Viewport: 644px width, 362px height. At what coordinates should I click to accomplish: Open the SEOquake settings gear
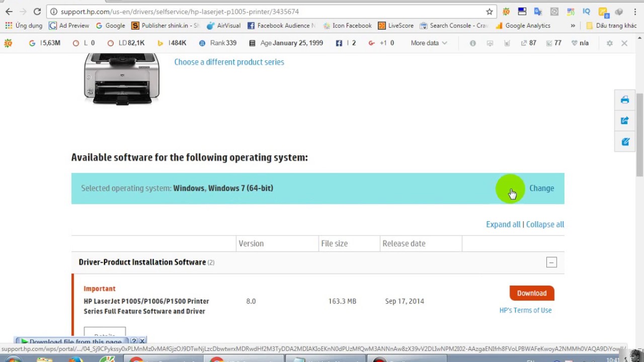tap(609, 43)
